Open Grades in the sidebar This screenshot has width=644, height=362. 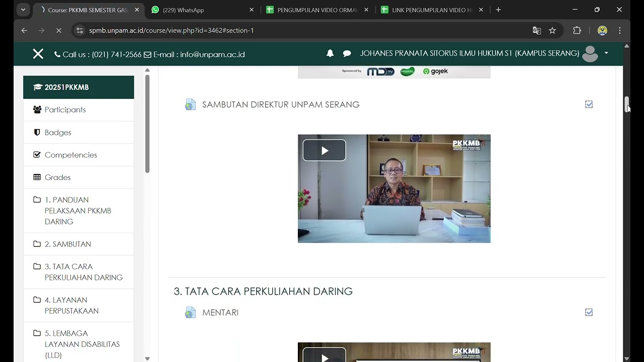point(78,177)
